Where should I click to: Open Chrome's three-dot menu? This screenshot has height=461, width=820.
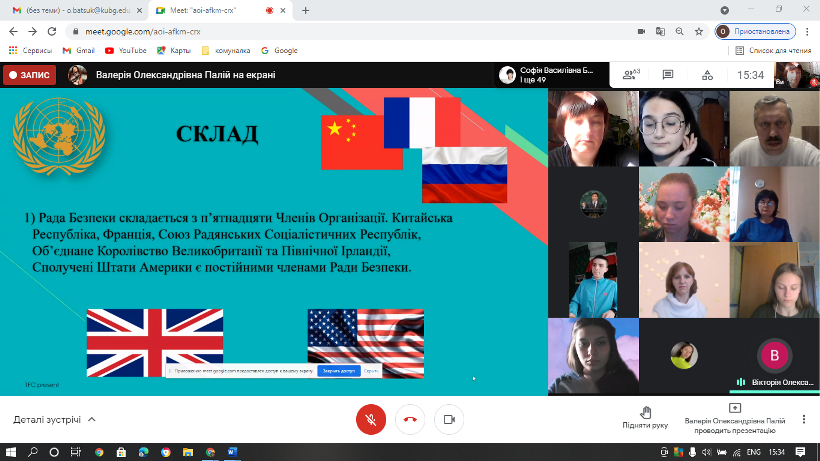coord(807,31)
